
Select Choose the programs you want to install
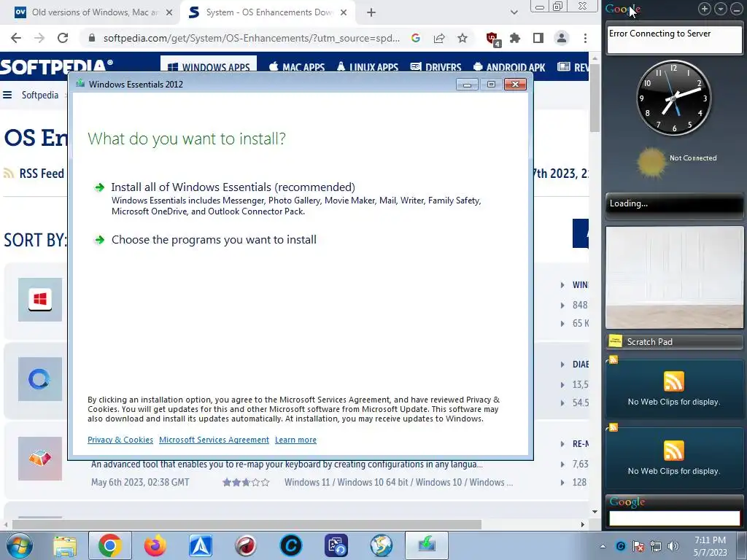tap(214, 239)
